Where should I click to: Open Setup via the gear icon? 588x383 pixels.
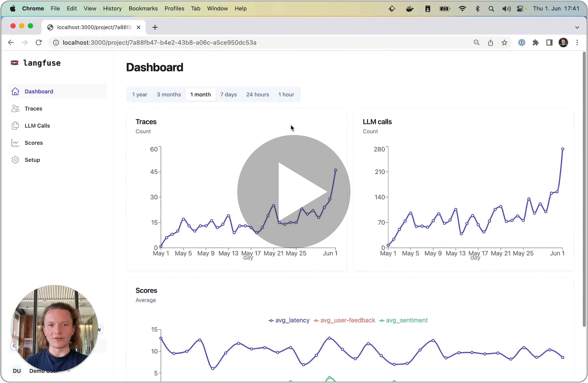tap(15, 160)
